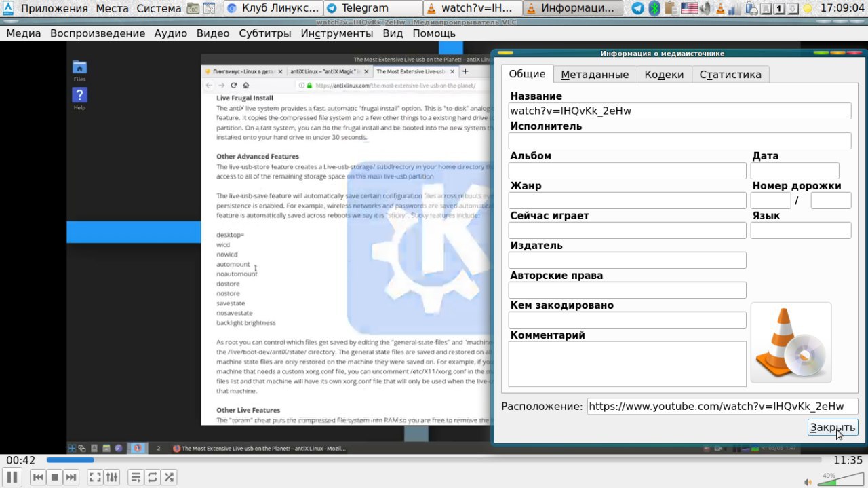
Task: Switch to the Статистика tab
Action: coord(730,75)
